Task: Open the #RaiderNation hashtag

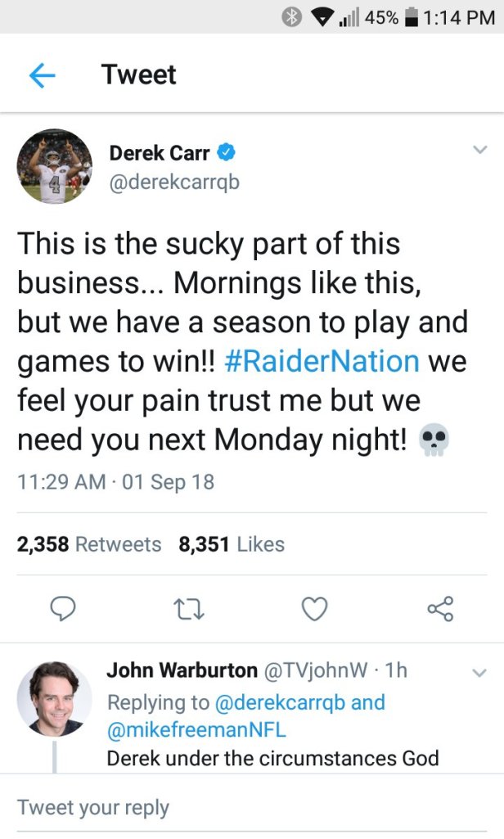Action: pos(321,360)
